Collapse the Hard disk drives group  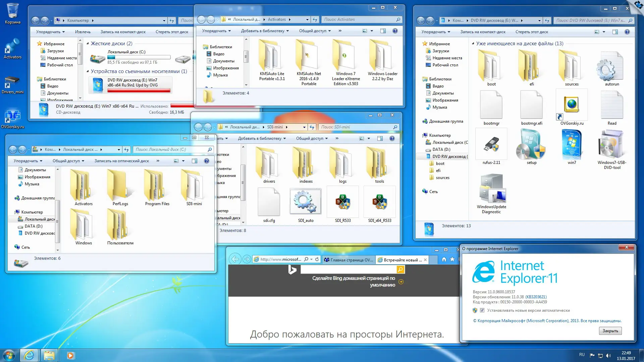click(x=88, y=44)
